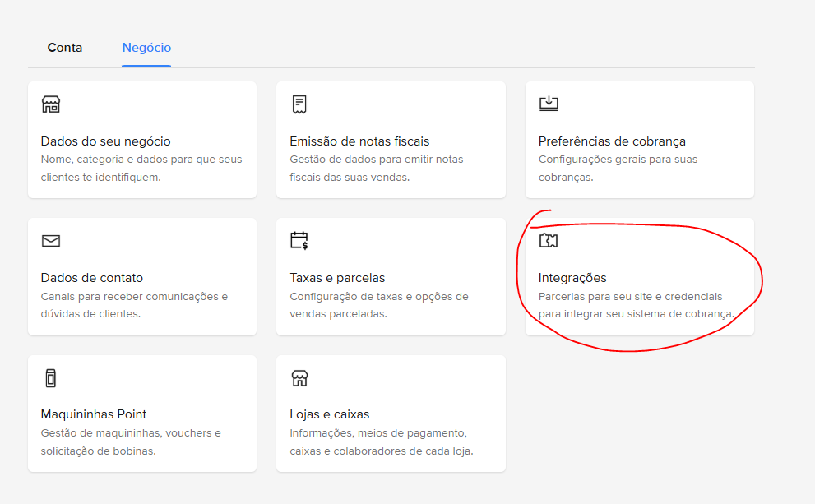
Task: Click the storefront icon for Dados do seu negócio
Action: 51,104
